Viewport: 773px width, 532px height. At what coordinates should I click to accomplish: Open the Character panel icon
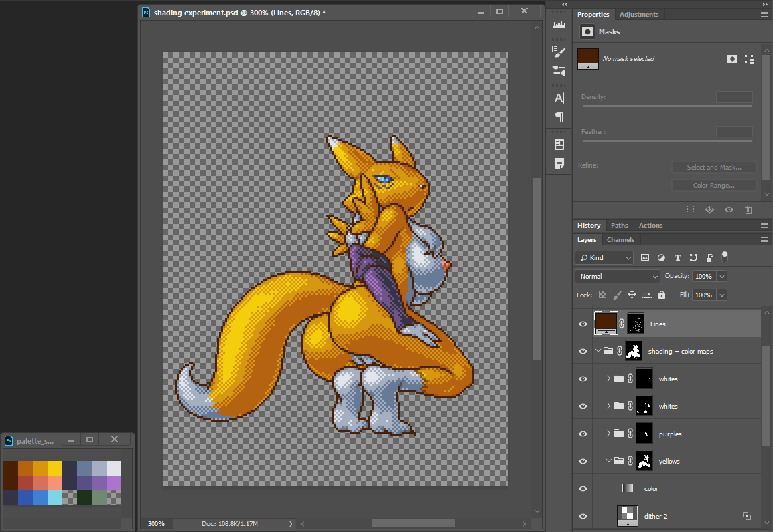(559, 98)
